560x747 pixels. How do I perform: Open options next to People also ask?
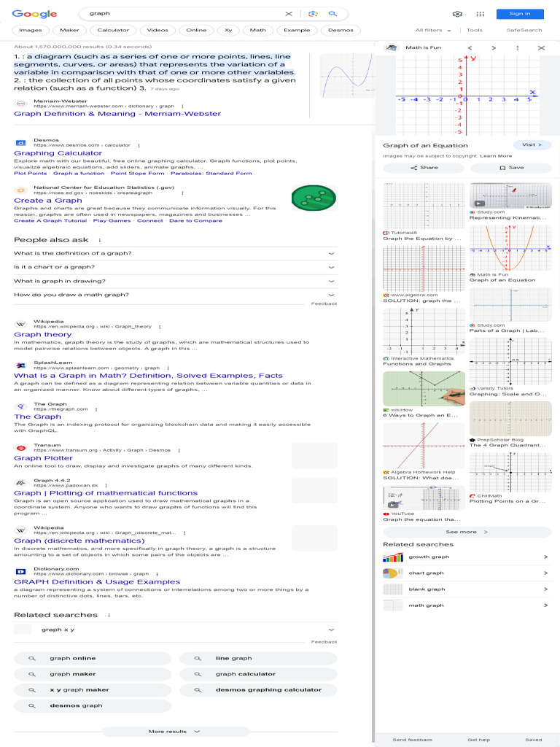(x=99, y=240)
